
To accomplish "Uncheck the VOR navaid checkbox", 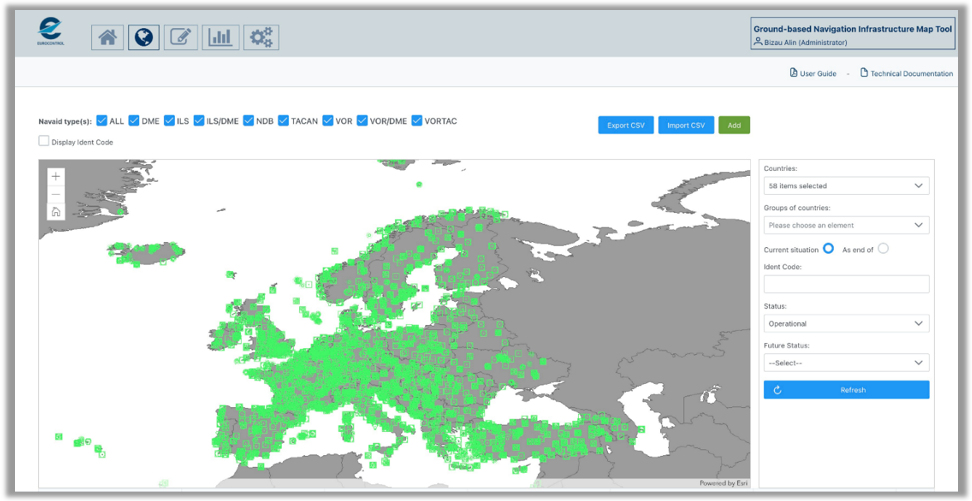I will click(328, 121).
